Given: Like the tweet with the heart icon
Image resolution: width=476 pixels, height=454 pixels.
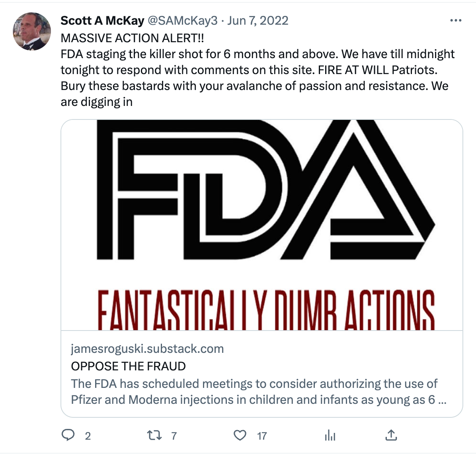Looking at the screenshot, I should point(241,436).
